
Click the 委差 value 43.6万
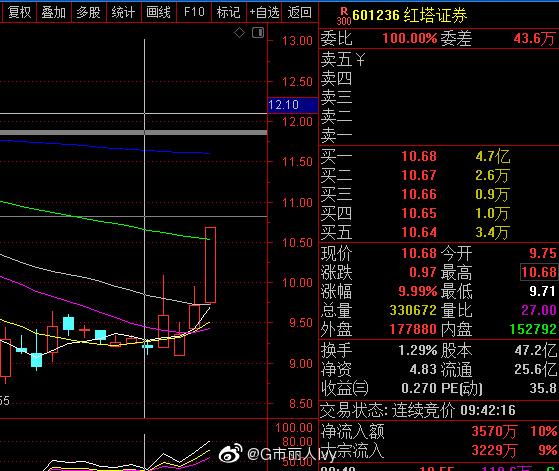pos(534,38)
